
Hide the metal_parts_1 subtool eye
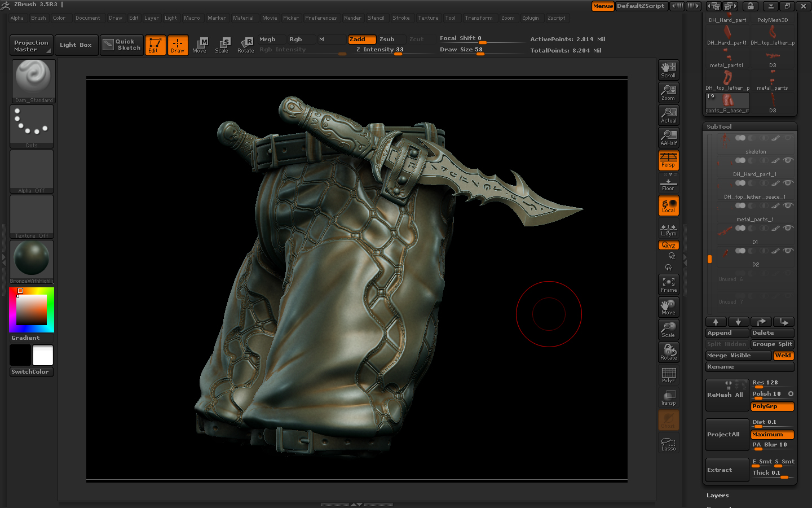[x=788, y=205]
